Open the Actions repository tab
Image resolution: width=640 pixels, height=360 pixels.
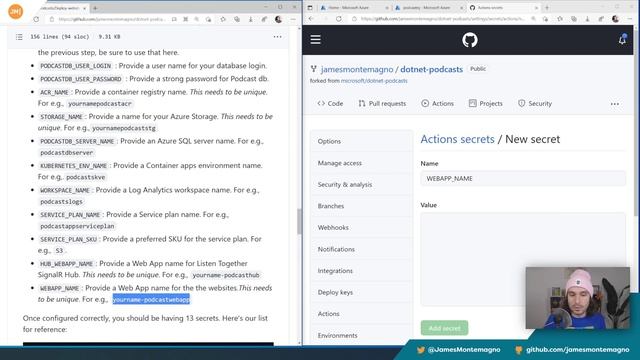coord(437,104)
